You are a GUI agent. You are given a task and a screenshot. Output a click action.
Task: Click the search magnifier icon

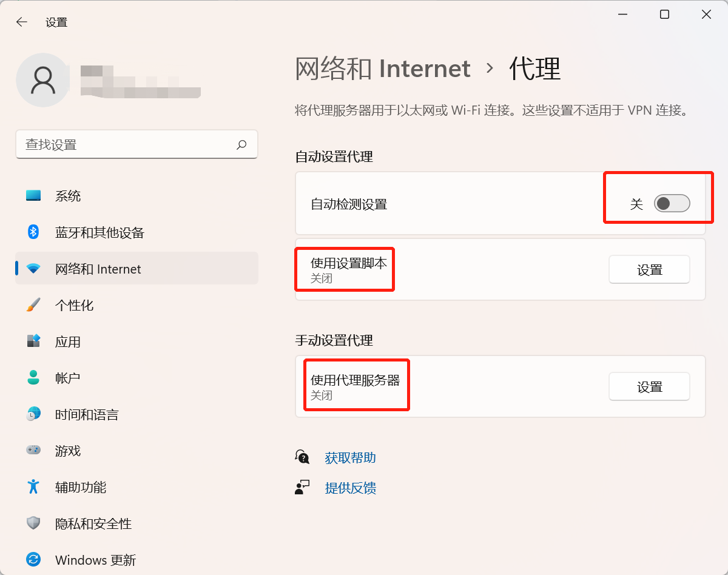[x=241, y=144]
